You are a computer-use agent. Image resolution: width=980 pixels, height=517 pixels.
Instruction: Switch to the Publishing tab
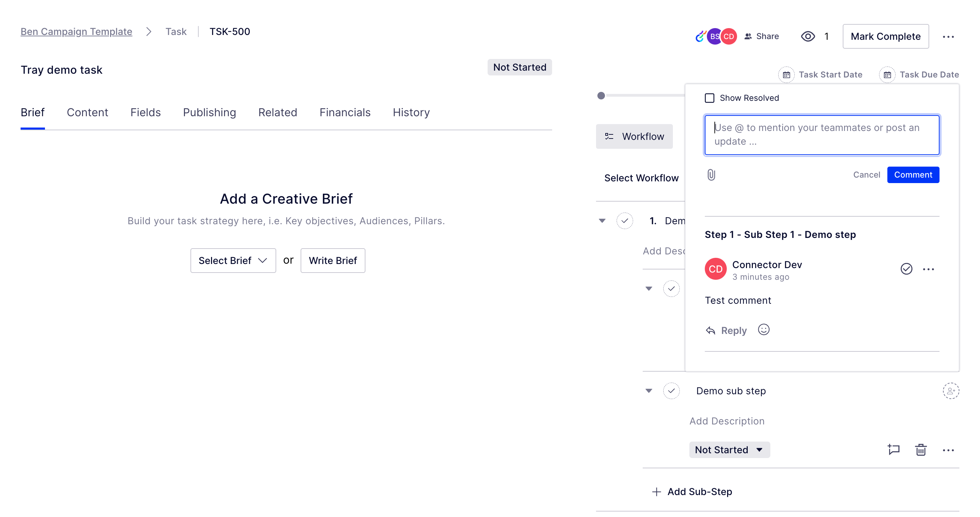click(x=209, y=112)
